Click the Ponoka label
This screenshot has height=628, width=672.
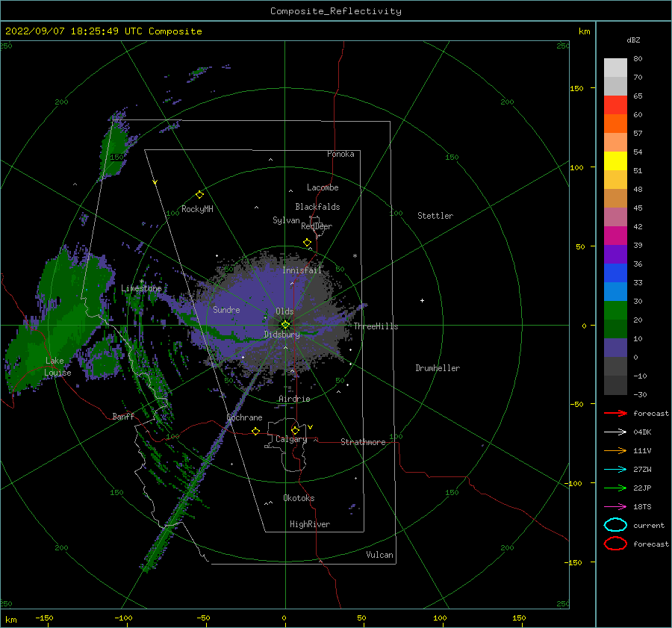coord(340,154)
